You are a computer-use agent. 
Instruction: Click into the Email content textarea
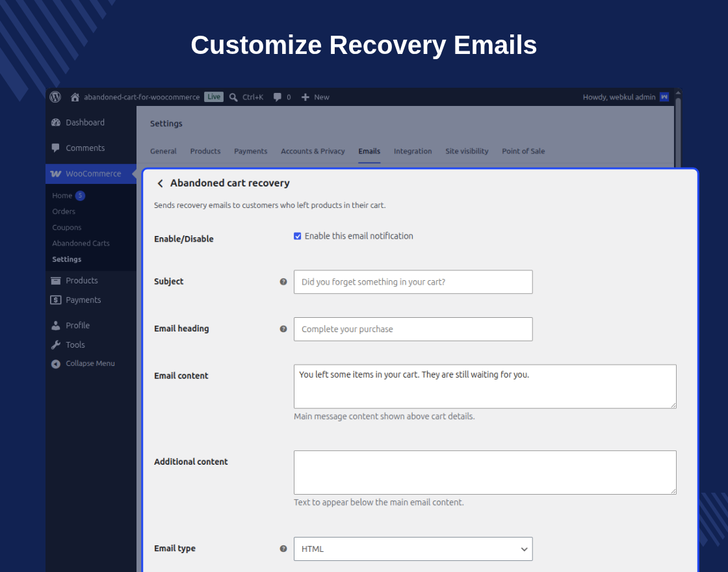click(485, 387)
